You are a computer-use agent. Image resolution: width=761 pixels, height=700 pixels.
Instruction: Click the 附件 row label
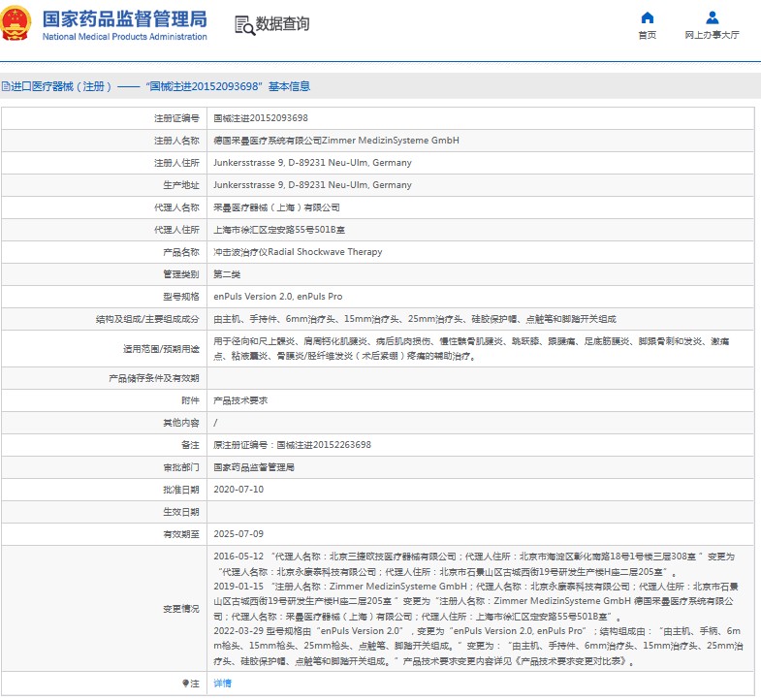point(190,400)
